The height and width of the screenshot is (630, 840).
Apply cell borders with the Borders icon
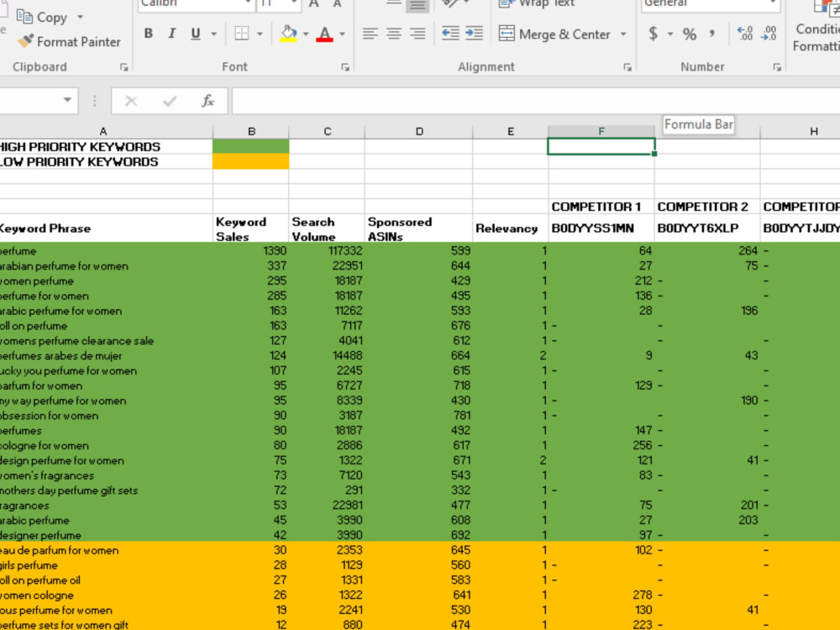tap(242, 34)
